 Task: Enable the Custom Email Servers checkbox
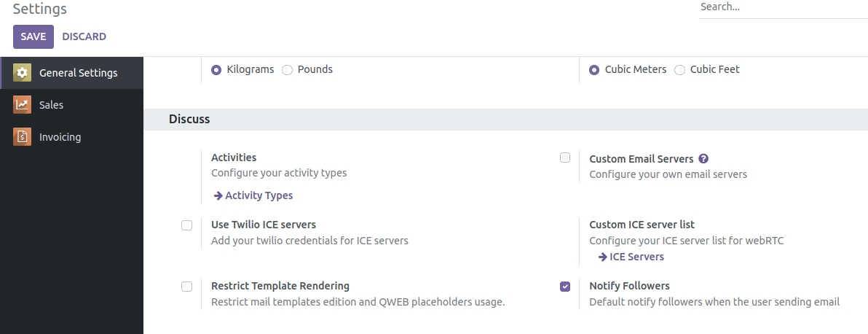coord(565,158)
